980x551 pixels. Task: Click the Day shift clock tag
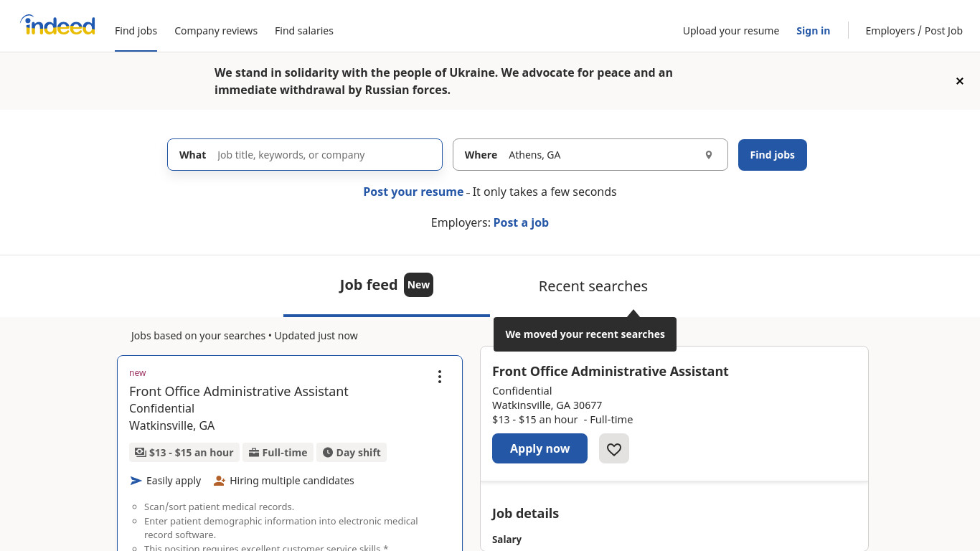pyautogui.click(x=352, y=453)
